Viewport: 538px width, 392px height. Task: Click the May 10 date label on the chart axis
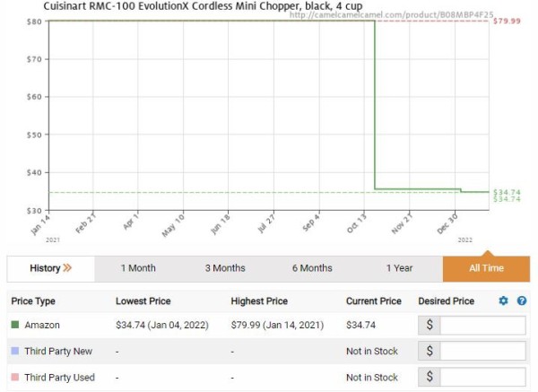pos(173,225)
